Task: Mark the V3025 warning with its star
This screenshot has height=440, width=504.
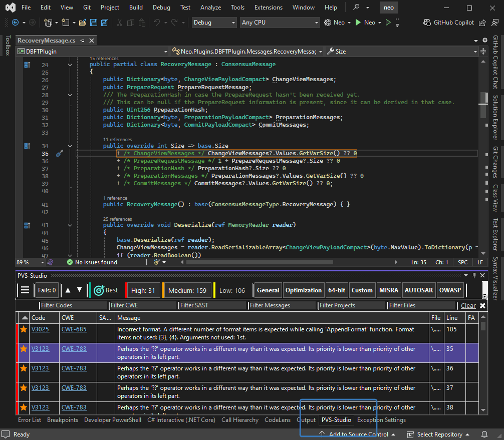Action: coord(23,329)
